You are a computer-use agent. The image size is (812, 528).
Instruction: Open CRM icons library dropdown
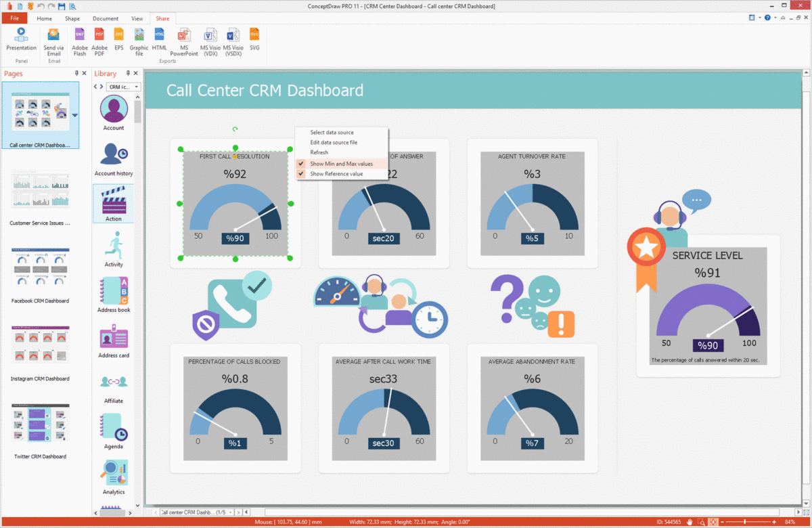124,87
